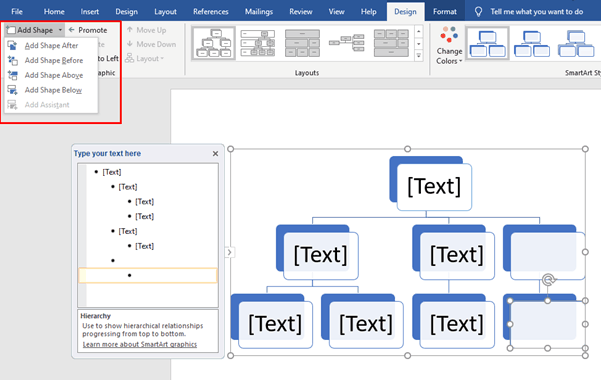
Task: Open the Layout ribbon tab
Action: pyautogui.click(x=165, y=12)
